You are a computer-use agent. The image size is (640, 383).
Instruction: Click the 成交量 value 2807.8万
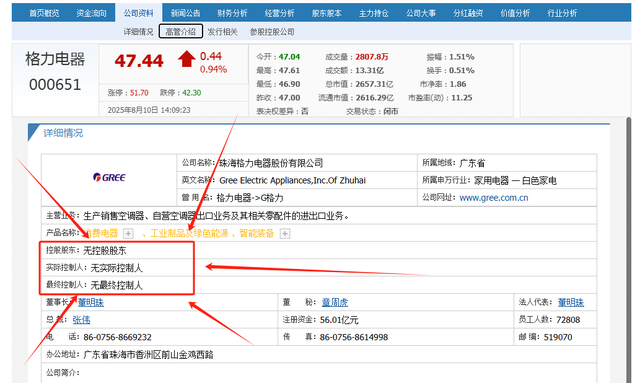(x=371, y=57)
